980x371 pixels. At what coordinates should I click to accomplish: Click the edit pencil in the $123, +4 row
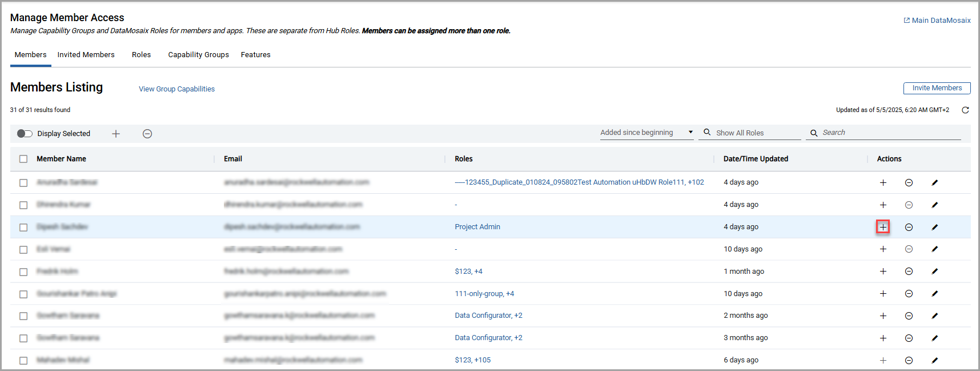[x=935, y=272]
